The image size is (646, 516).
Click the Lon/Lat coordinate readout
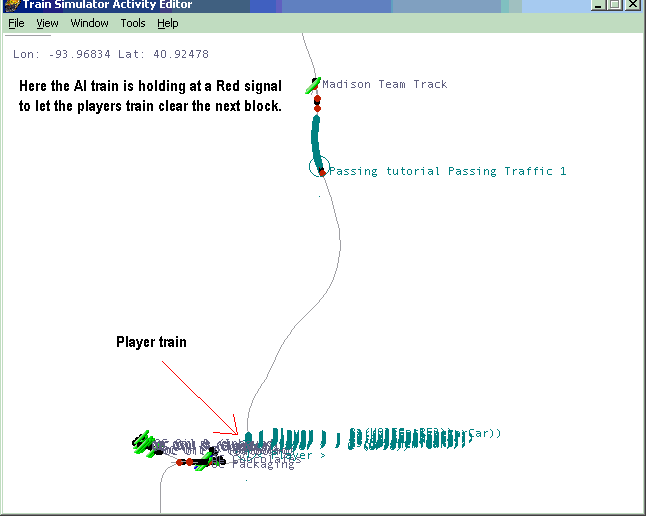(x=111, y=54)
